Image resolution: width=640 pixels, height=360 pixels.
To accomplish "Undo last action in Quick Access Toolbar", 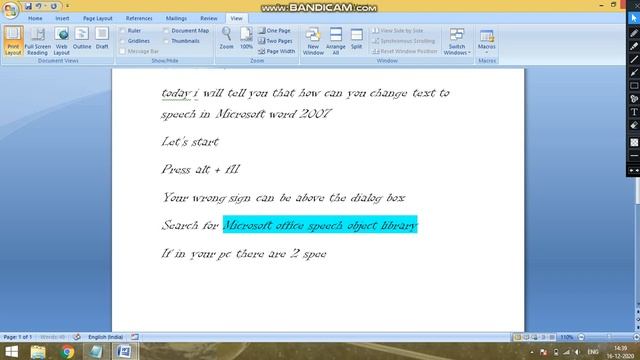I will (x=39, y=6).
